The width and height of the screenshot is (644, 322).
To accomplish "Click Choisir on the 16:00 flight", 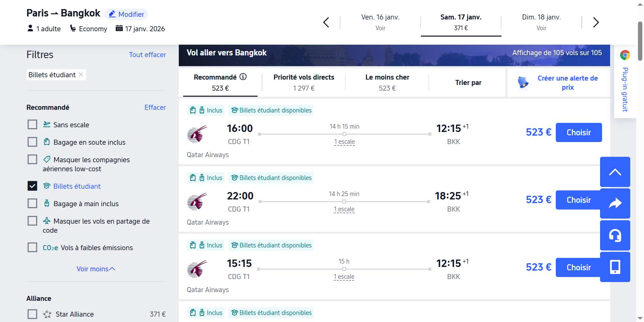I will pyautogui.click(x=578, y=132).
